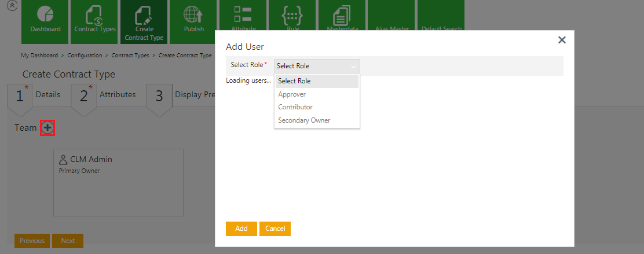Choose Approver from role list
644x254 pixels.
pyautogui.click(x=317, y=94)
